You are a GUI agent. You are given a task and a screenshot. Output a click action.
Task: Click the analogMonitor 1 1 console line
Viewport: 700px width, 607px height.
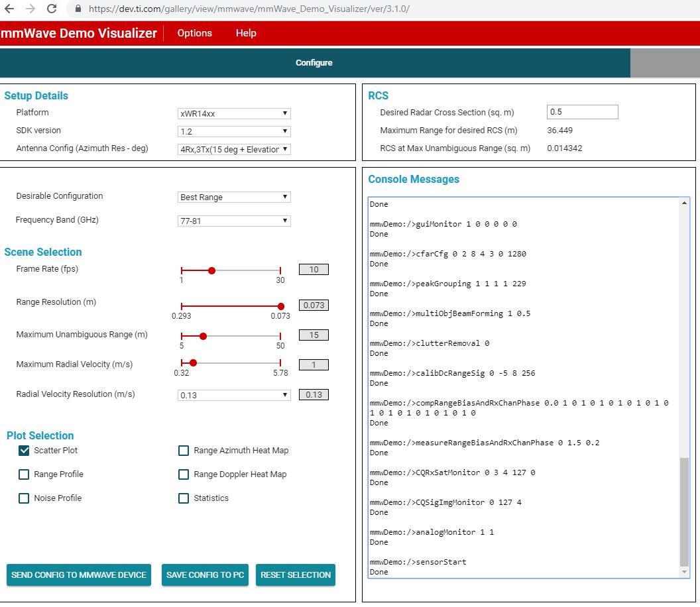[432, 532]
